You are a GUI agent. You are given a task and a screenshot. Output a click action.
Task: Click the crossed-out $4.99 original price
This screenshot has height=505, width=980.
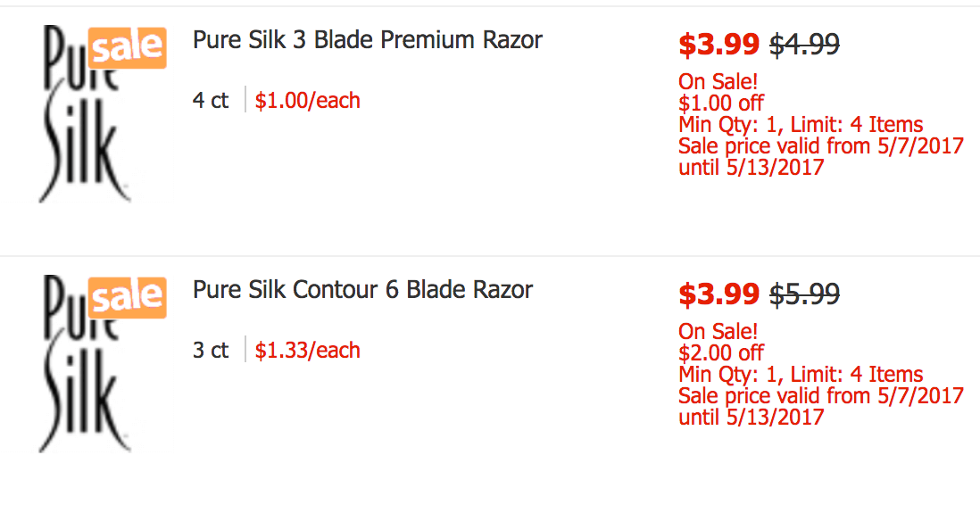coord(804,44)
